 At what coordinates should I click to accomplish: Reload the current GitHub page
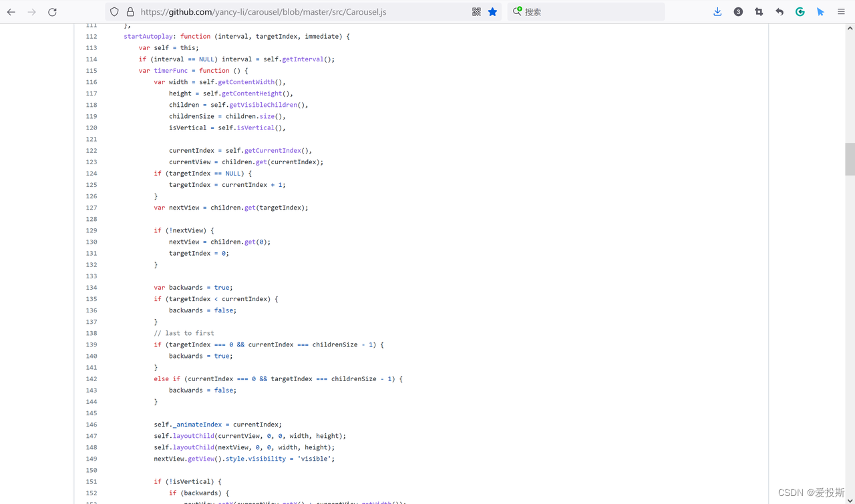click(52, 12)
